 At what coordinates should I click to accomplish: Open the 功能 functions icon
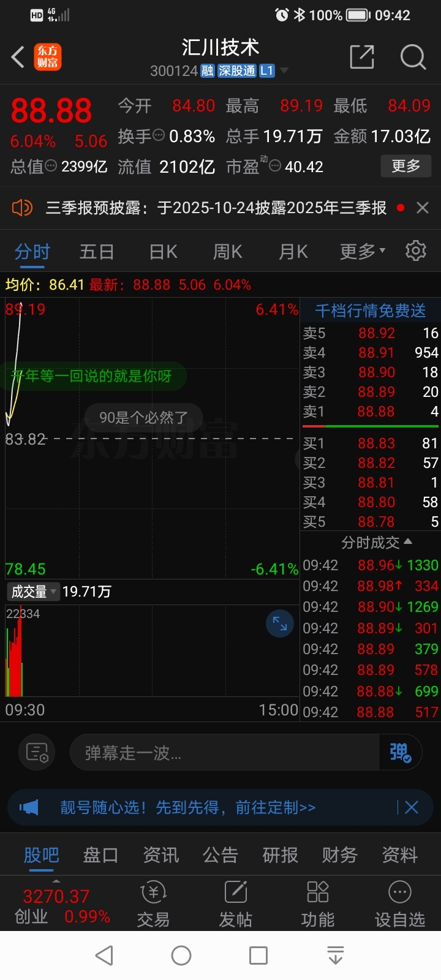(x=318, y=905)
